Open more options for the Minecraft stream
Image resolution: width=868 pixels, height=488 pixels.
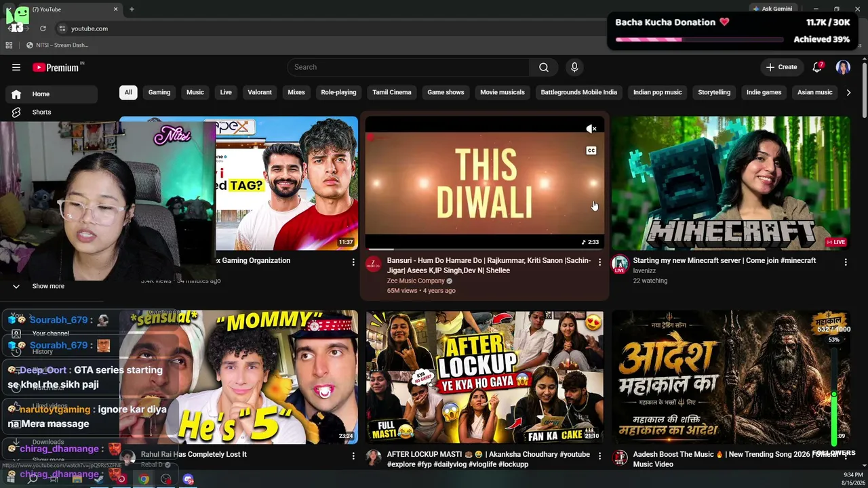coord(846,262)
